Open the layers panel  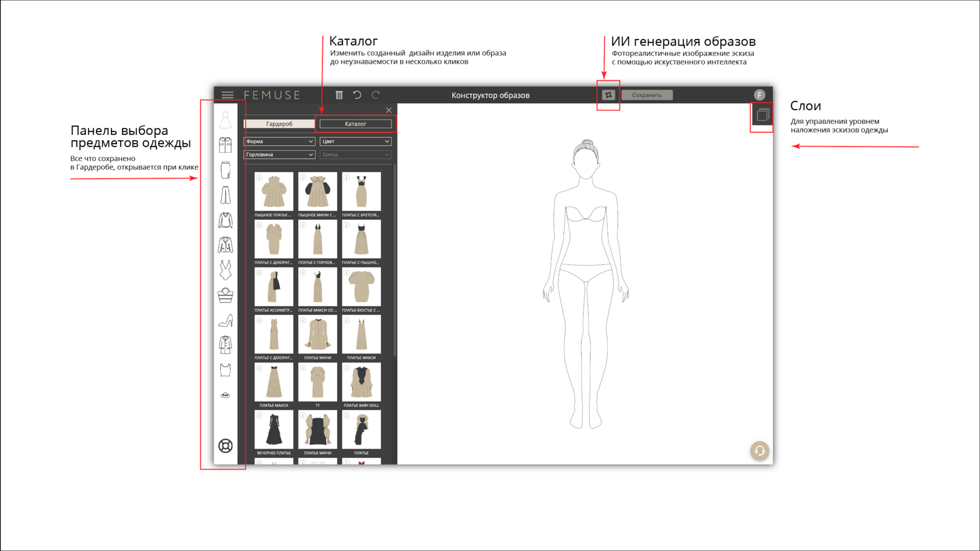762,115
